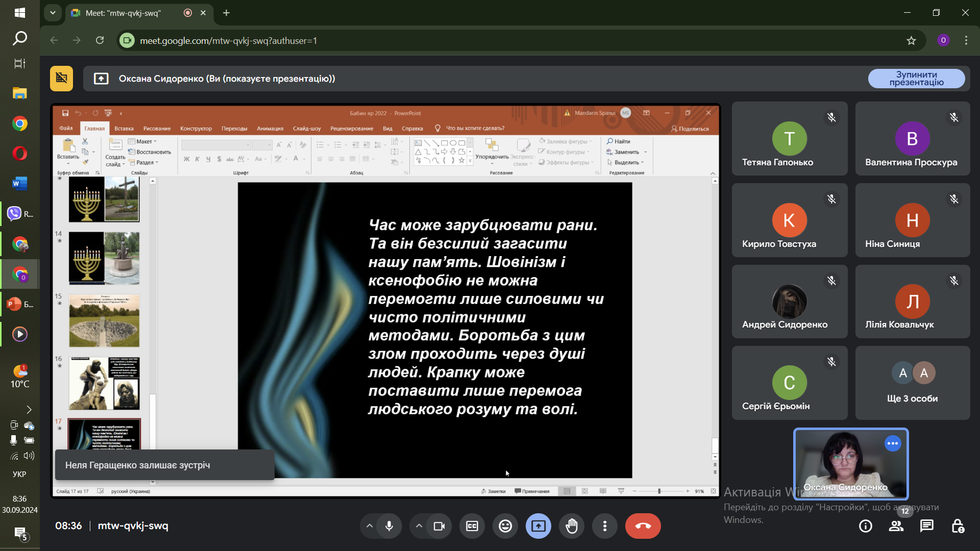
Task: Open host controls lock icon
Action: point(958,526)
